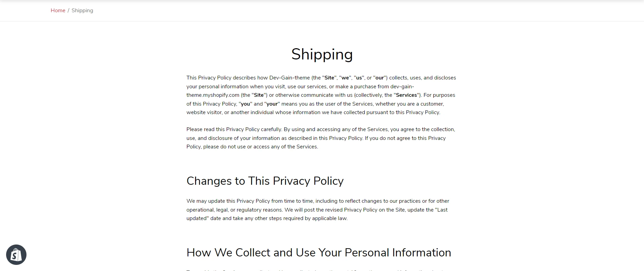Select the Changes to This Privacy Policy heading
Viewport: 644px width, 271px height.
(265, 181)
